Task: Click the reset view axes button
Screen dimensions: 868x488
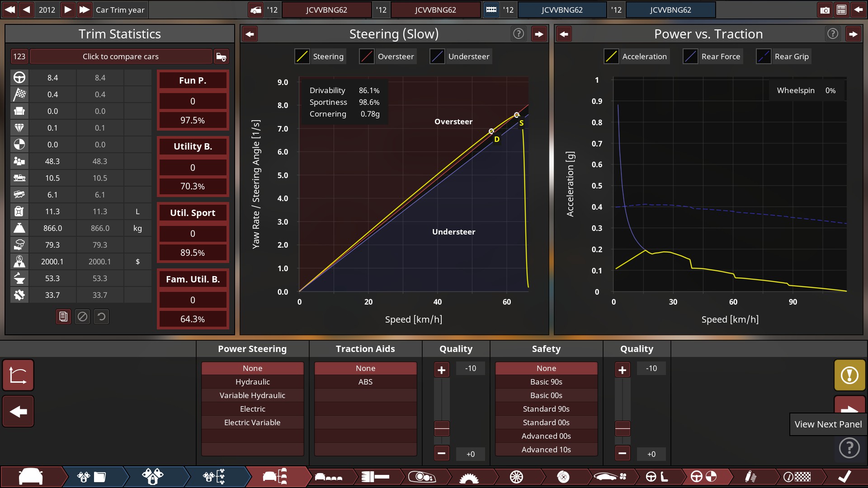Action: click(x=18, y=375)
